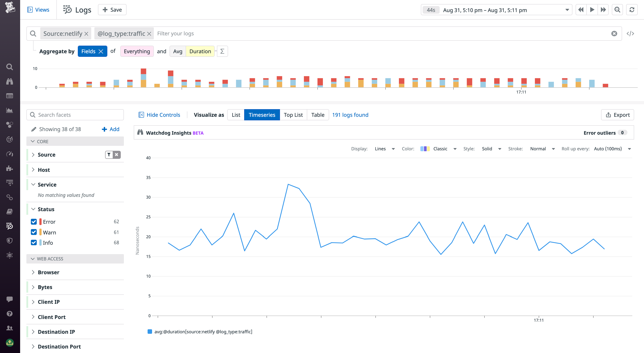
Task: Click the Integrations puzzle icon
Action: click(9, 168)
